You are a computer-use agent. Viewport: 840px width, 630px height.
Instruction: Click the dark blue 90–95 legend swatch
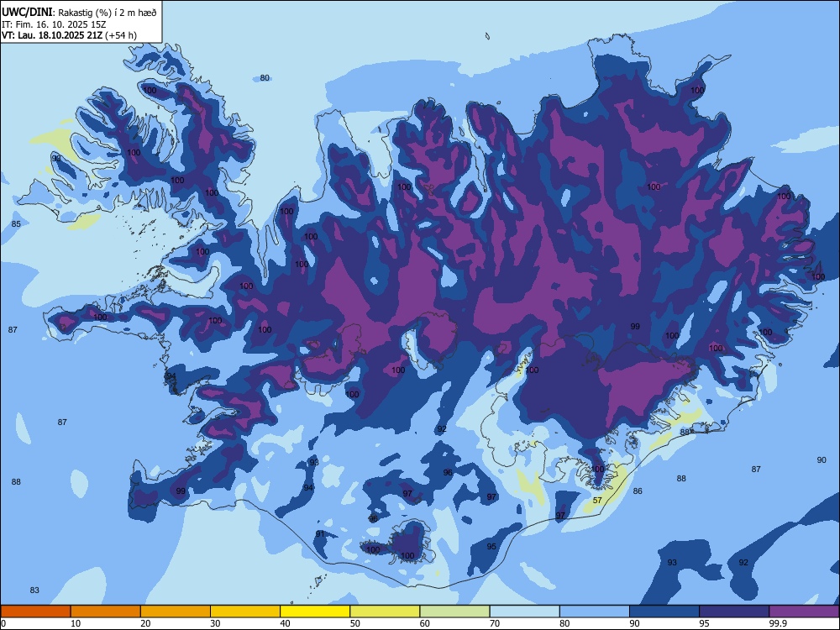click(x=664, y=612)
